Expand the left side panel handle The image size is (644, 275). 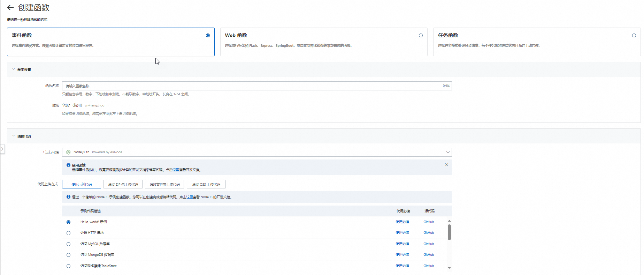2,149
